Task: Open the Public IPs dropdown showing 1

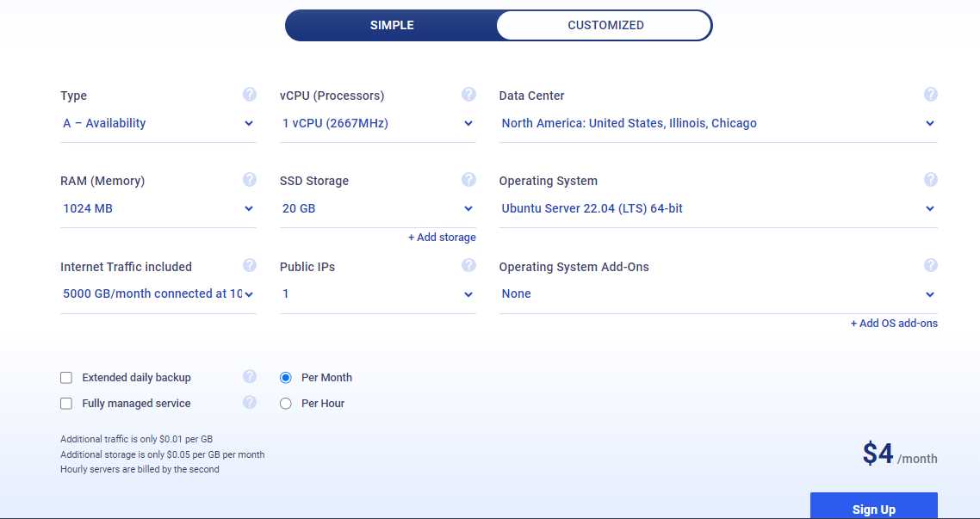Action: tap(377, 294)
